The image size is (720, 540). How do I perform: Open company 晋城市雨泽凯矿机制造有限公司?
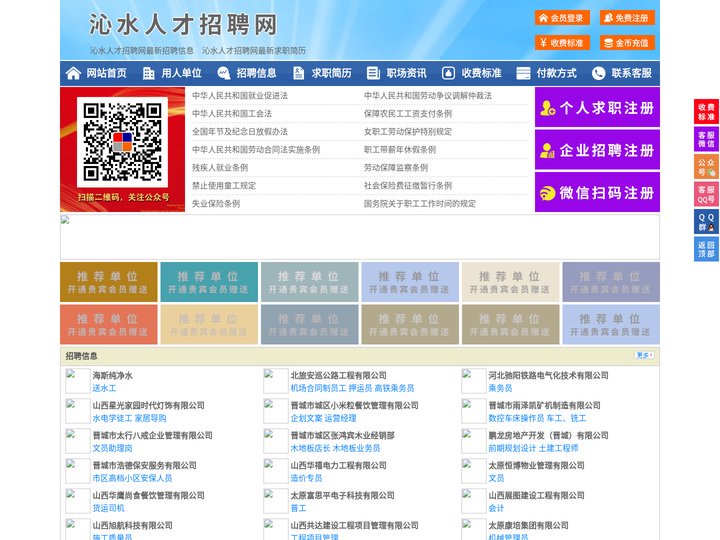[x=544, y=405]
